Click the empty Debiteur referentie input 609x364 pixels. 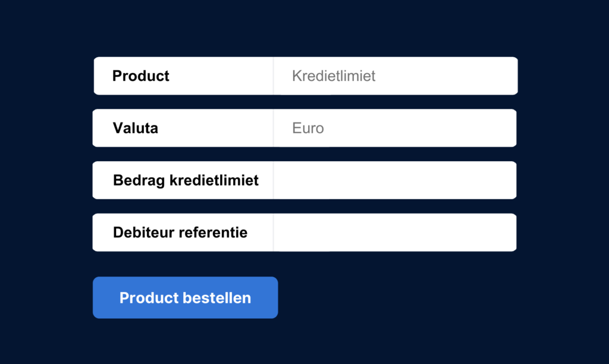point(395,232)
